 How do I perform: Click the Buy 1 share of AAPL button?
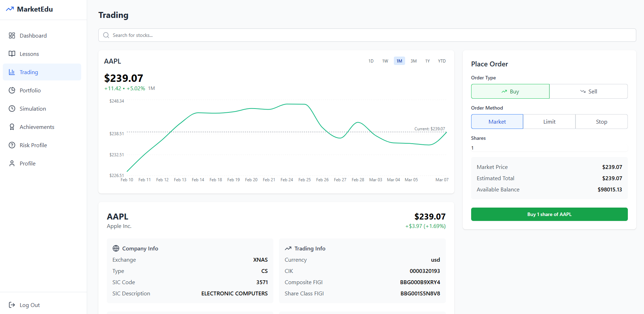point(549,214)
